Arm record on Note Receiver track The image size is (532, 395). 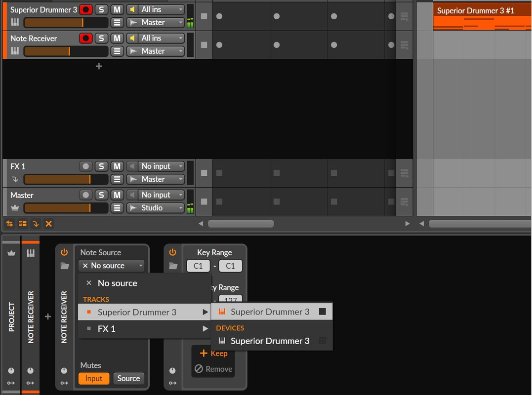coord(85,39)
